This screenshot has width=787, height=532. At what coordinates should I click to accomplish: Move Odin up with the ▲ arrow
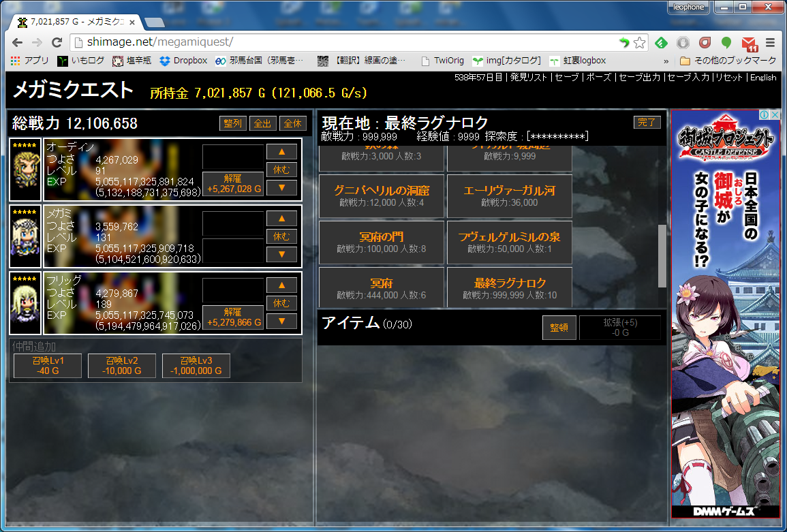[x=281, y=152]
